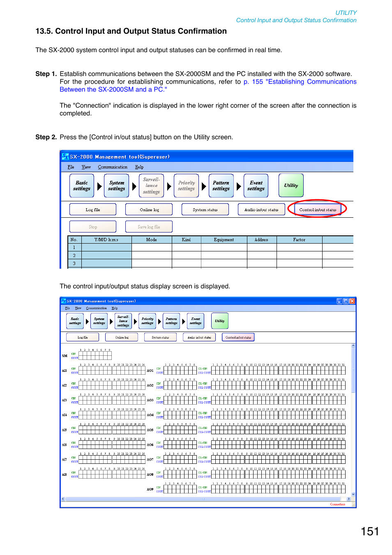Click the Equipment column header
The width and height of the screenshot is (392, 555).
(224, 240)
